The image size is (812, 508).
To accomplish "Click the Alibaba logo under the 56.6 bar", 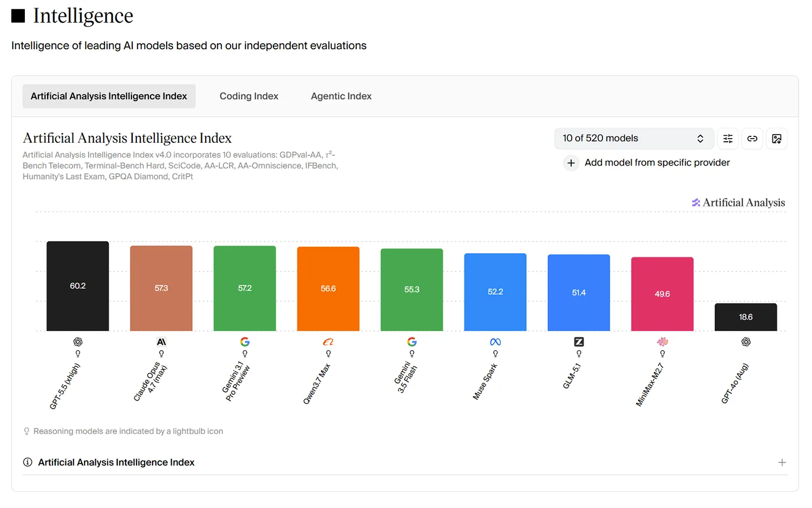I will coord(329,342).
